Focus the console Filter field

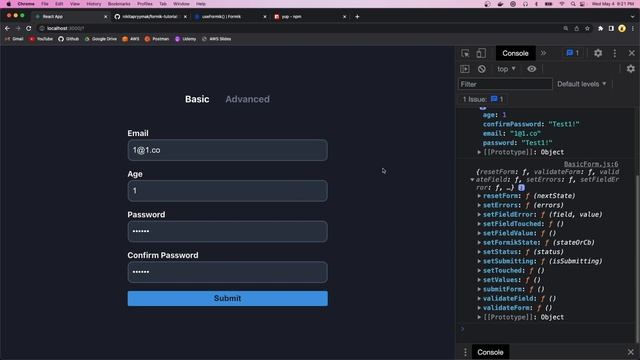pyautogui.click(x=505, y=84)
